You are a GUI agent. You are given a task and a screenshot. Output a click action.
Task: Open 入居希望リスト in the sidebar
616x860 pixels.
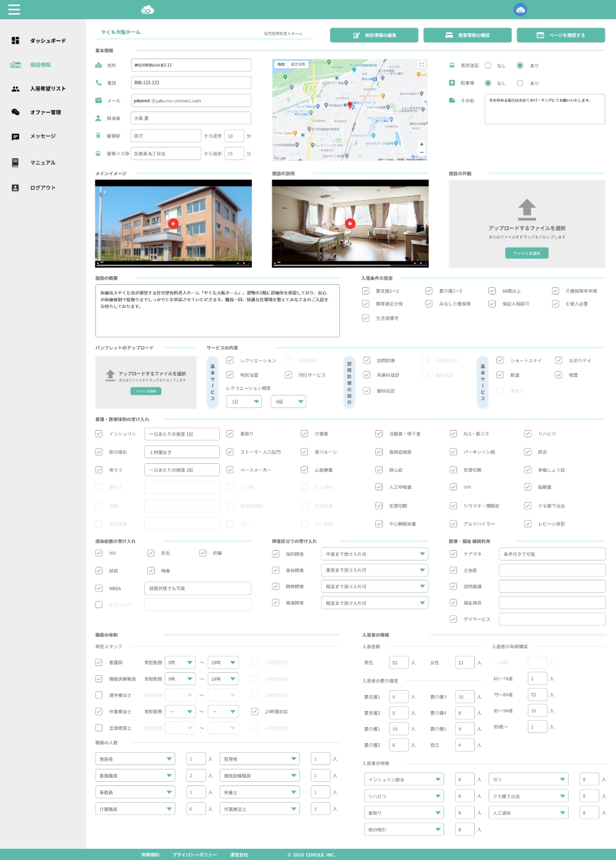tap(47, 89)
